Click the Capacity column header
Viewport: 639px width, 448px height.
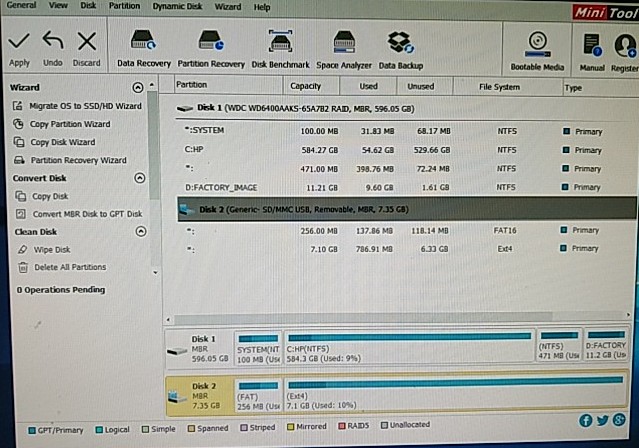click(305, 87)
